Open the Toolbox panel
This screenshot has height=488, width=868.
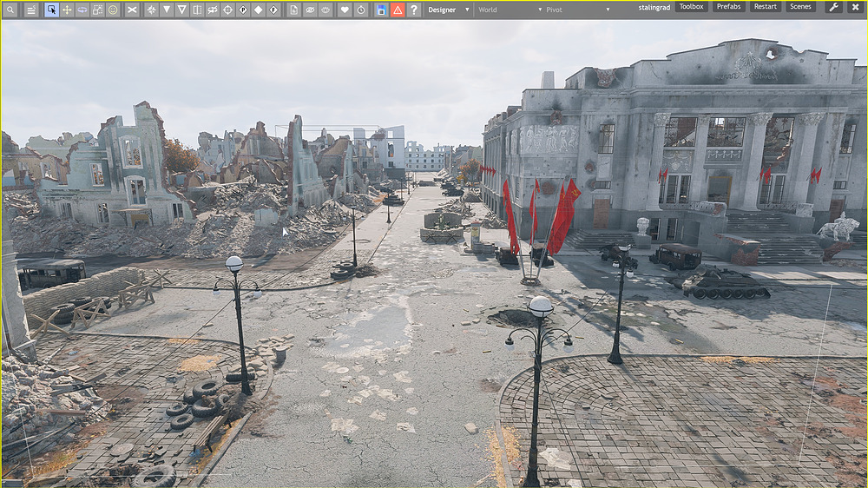click(692, 7)
